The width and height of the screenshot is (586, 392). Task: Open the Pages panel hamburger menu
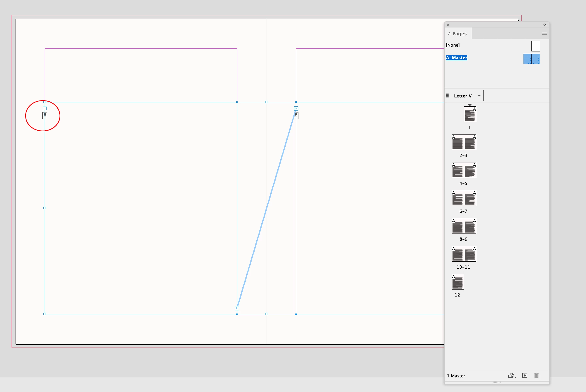tap(545, 34)
